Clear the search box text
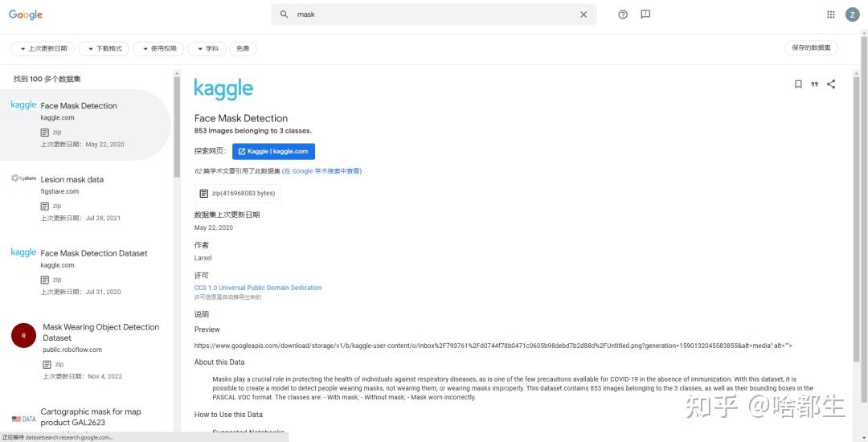868x442 pixels. [x=583, y=14]
